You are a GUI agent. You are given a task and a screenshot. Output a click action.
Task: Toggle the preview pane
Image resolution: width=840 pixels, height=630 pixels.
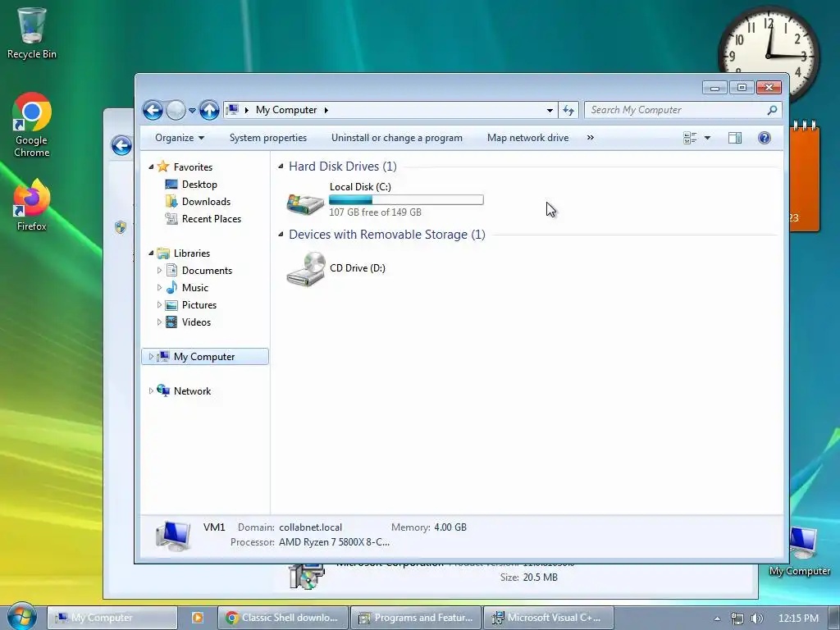pos(735,138)
